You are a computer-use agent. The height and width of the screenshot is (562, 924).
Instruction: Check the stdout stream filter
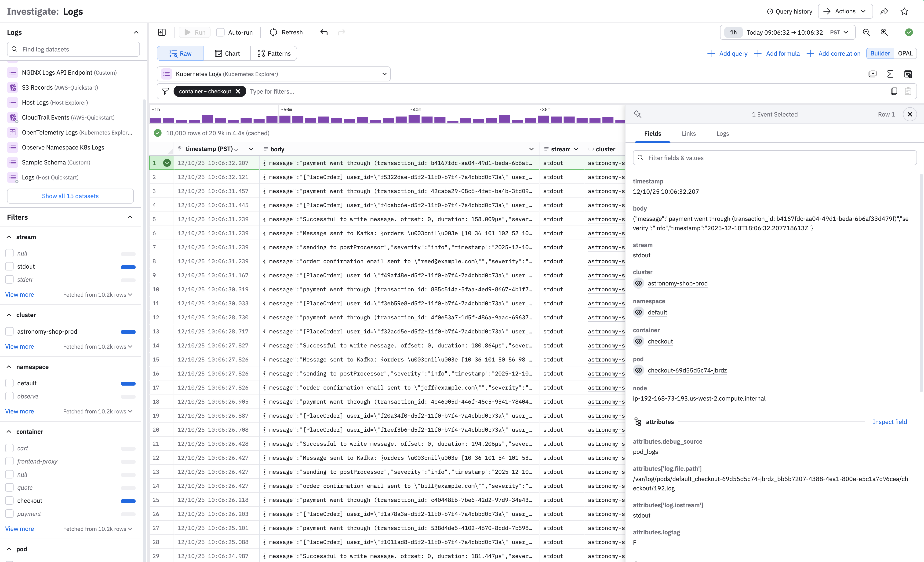point(10,266)
